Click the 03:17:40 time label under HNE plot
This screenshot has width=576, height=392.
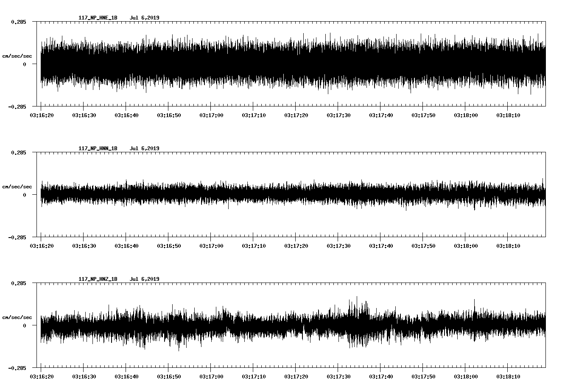coord(381,115)
